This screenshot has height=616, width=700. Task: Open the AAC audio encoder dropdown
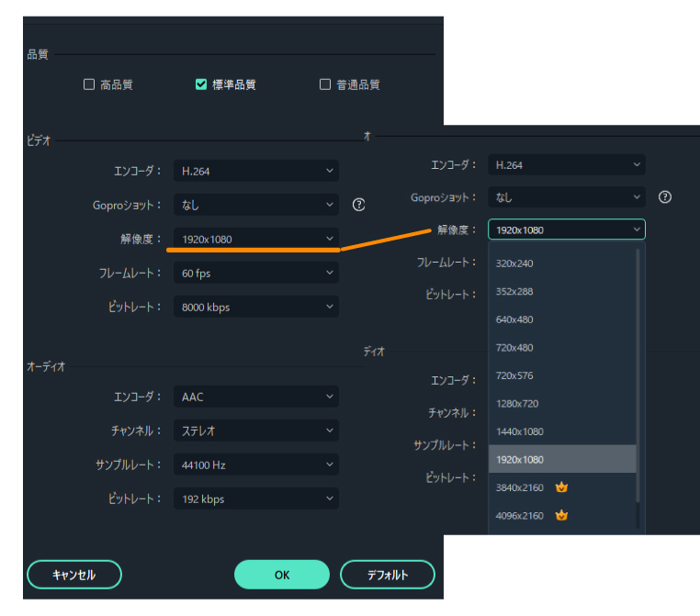point(255,398)
